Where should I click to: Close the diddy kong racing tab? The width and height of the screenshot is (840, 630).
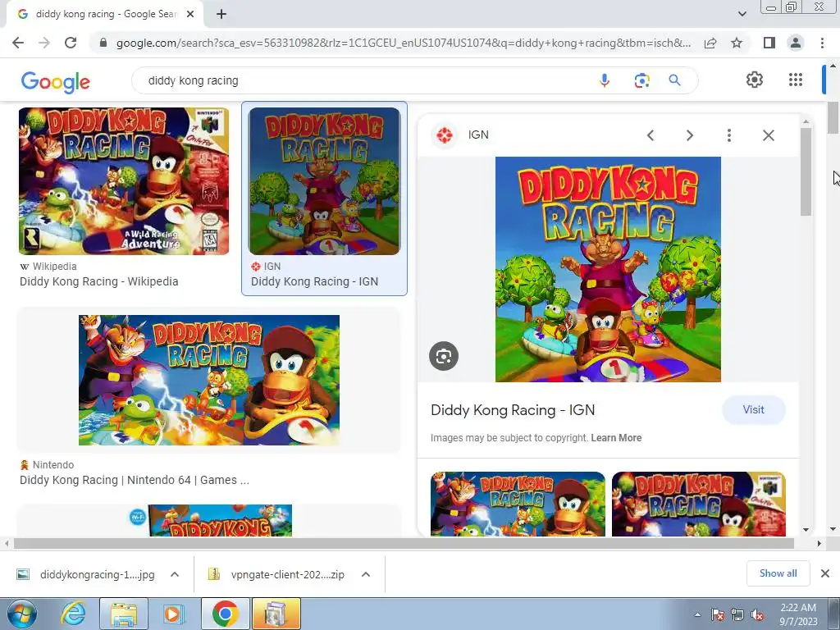click(190, 15)
